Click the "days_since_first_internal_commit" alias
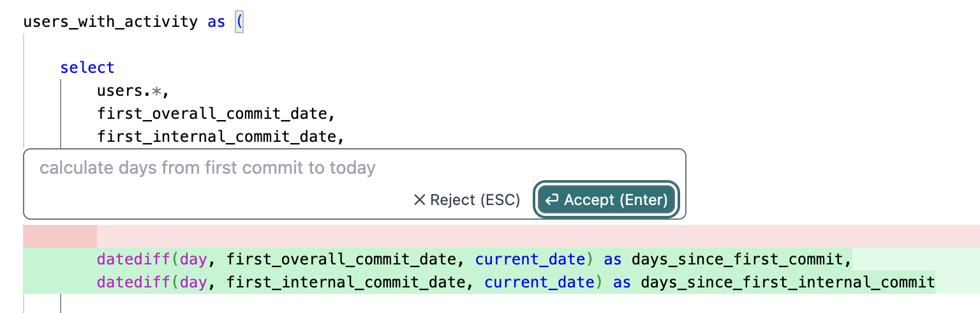Screen dimensions: 980x313 point(787,282)
